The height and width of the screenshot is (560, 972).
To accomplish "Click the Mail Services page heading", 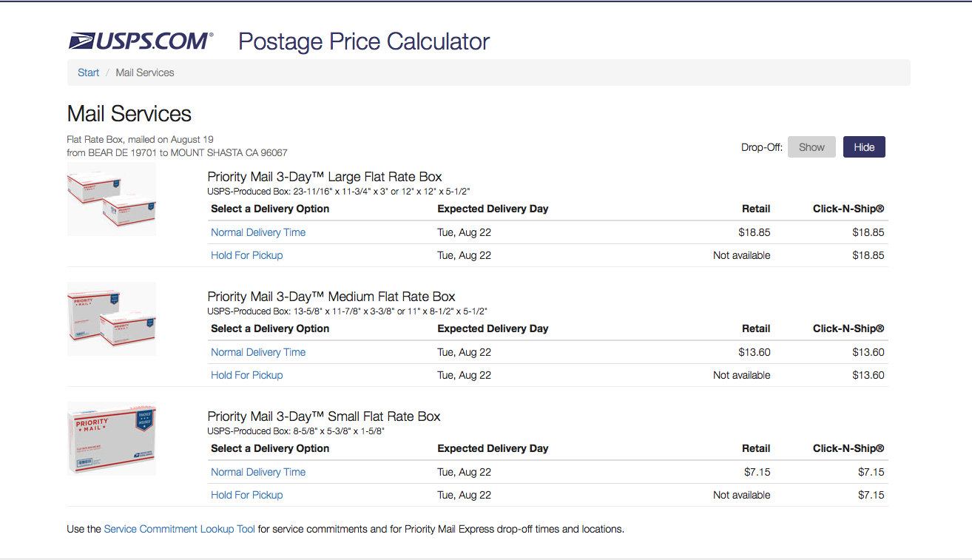I will [129, 114].
